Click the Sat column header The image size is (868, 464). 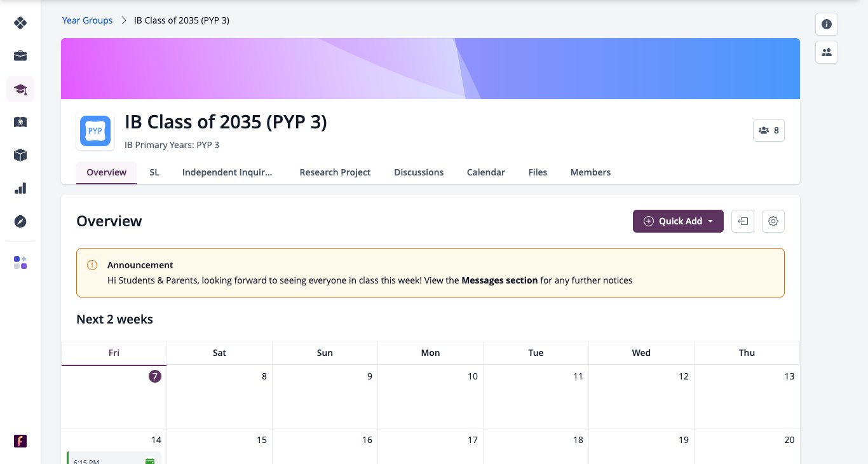(x=219, y=353)
